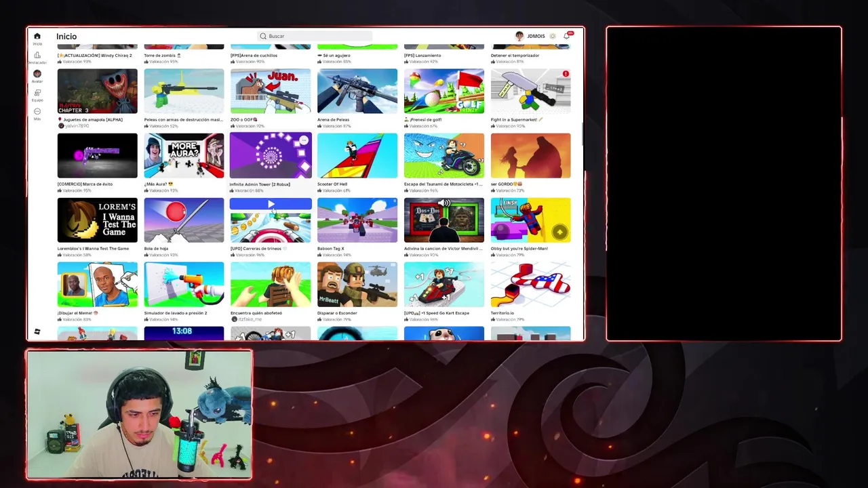Open the Disparar o Esconder thumbnail

pos(357,284)
